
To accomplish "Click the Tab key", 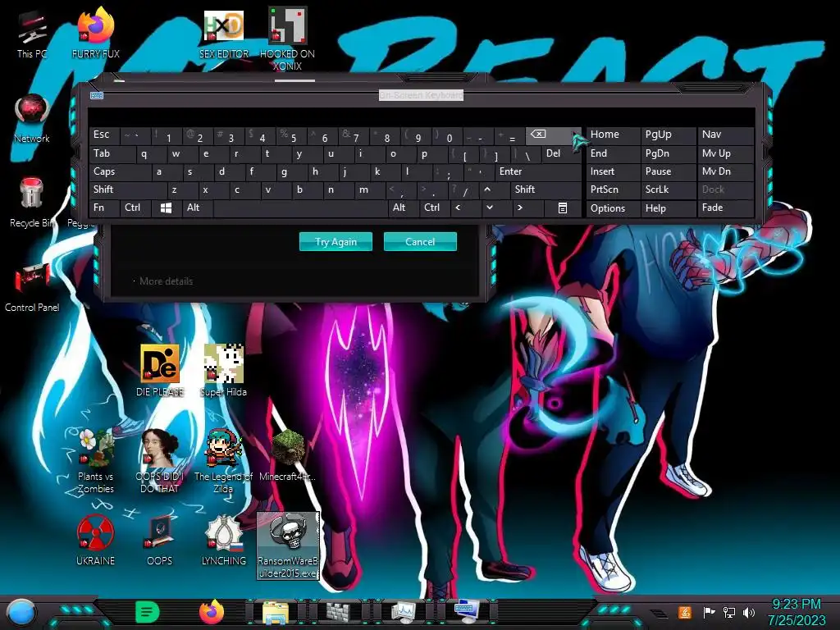I will click(x=112, y=153).
